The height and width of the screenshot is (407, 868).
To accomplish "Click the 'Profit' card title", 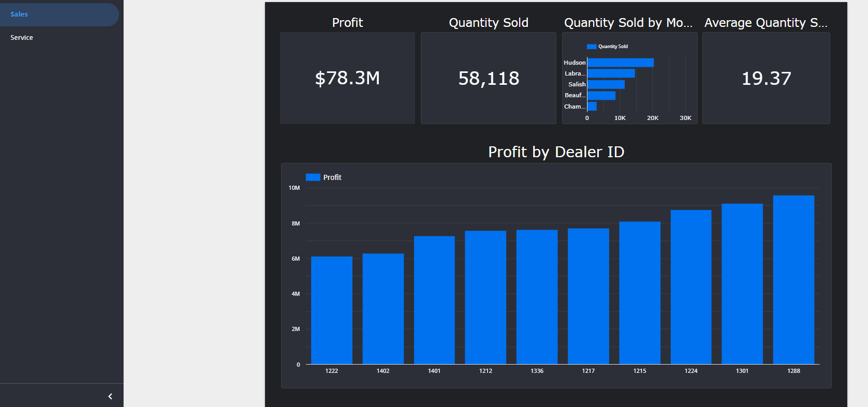I will pyautogui.click(x=347, y=23).
